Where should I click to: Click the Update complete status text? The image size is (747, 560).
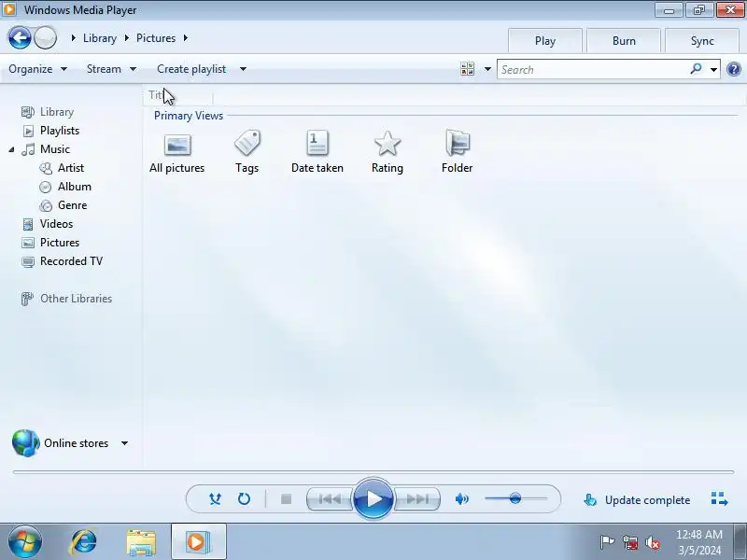pos(647,500)
